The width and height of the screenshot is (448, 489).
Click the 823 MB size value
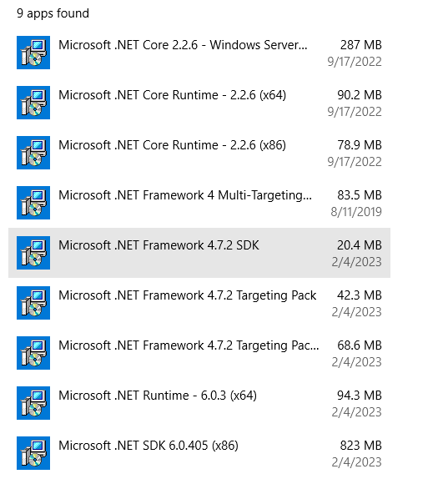pos(360,446)
